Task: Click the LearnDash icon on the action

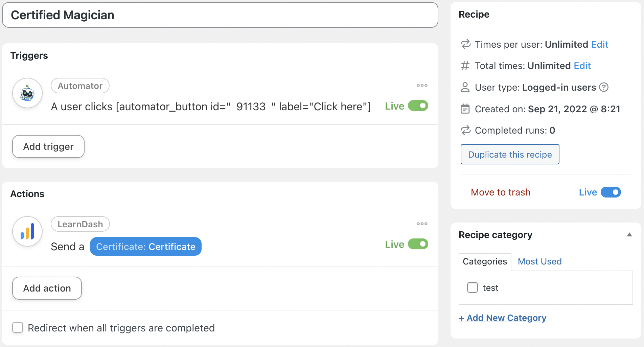Action: tap(27, 231)
